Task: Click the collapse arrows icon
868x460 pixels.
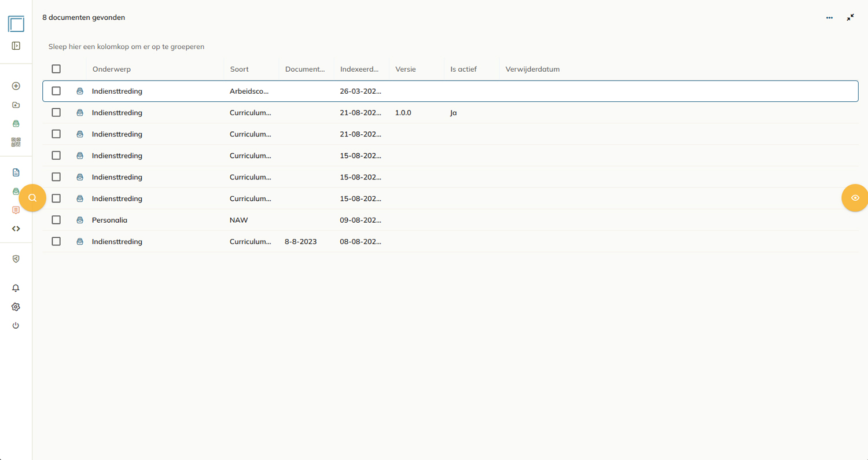Action: (x=850, y=17)
